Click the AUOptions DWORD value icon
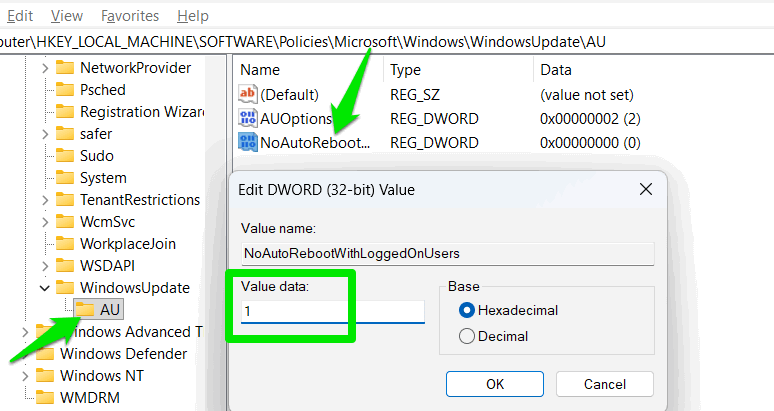This screenshot has height=411, width=774. (248, 118)
